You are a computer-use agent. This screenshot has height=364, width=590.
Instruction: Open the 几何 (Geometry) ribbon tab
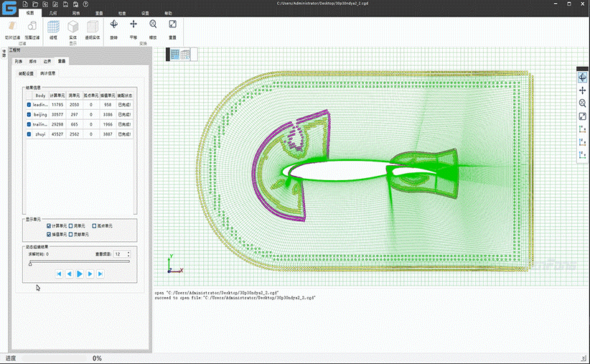click(x=53, y=13)
